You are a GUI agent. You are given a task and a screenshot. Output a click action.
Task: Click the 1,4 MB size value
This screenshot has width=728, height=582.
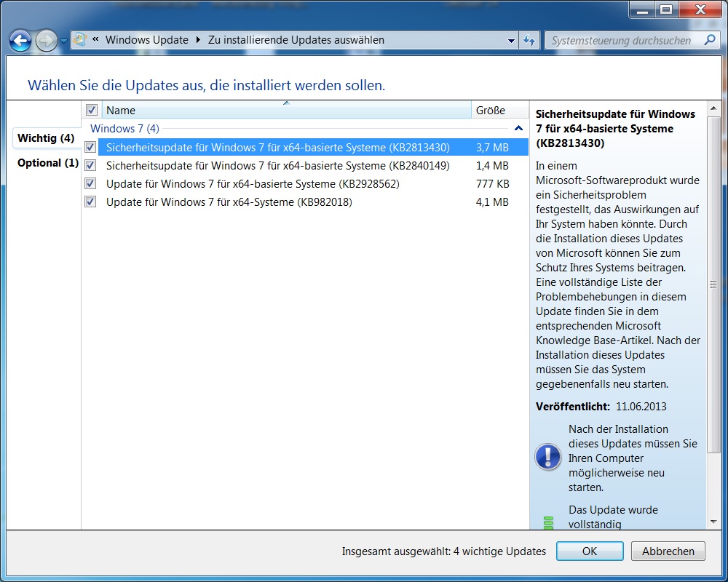(492, 165)
